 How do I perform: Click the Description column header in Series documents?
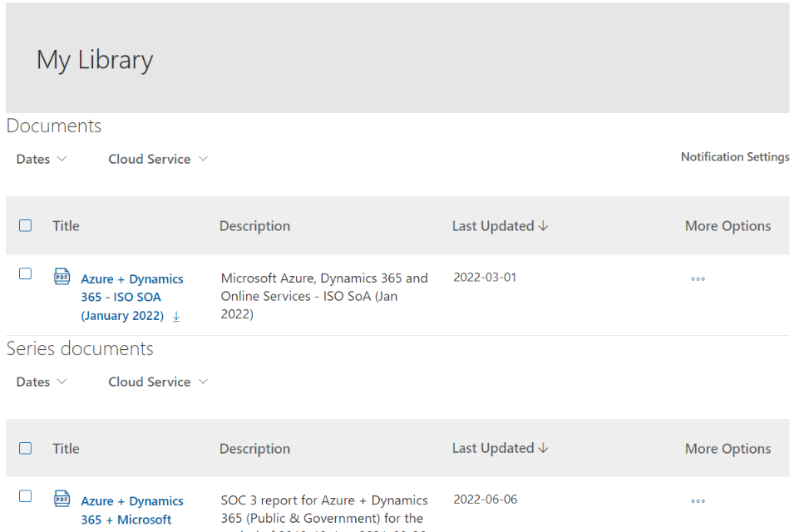point(254,449)
